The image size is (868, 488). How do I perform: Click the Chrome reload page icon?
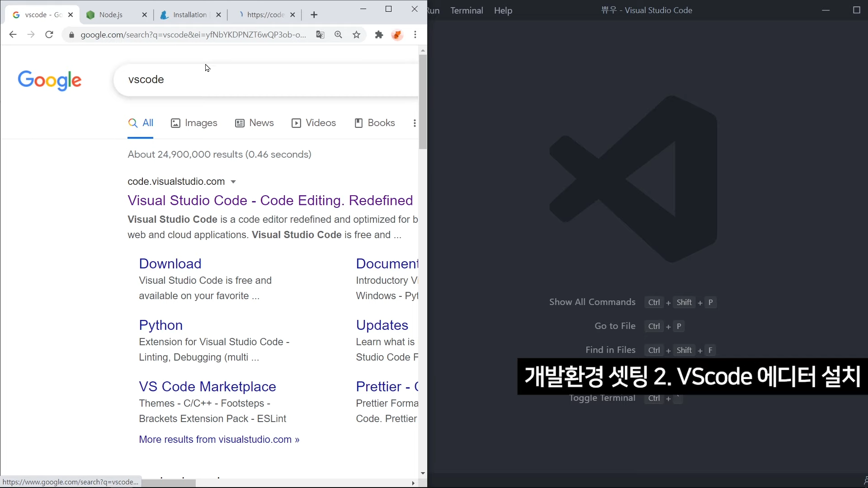tap(49, 34)
